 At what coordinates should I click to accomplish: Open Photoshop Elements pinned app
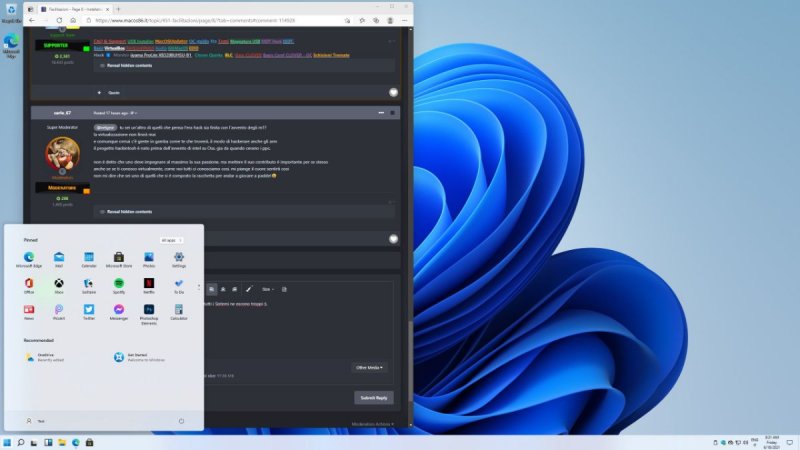[x=148, y=314]
